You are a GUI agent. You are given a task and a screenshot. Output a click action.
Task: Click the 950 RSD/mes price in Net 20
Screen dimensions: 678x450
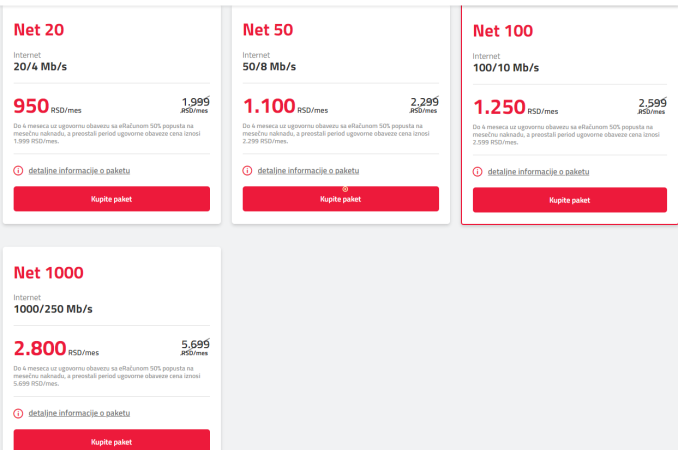pos(48,106)
